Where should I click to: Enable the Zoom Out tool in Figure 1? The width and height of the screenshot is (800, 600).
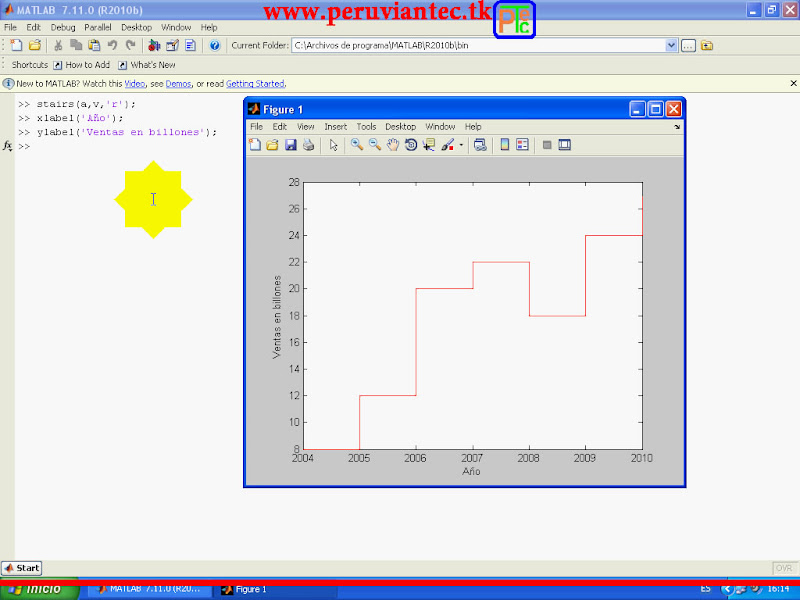click(x=375, y=145)
